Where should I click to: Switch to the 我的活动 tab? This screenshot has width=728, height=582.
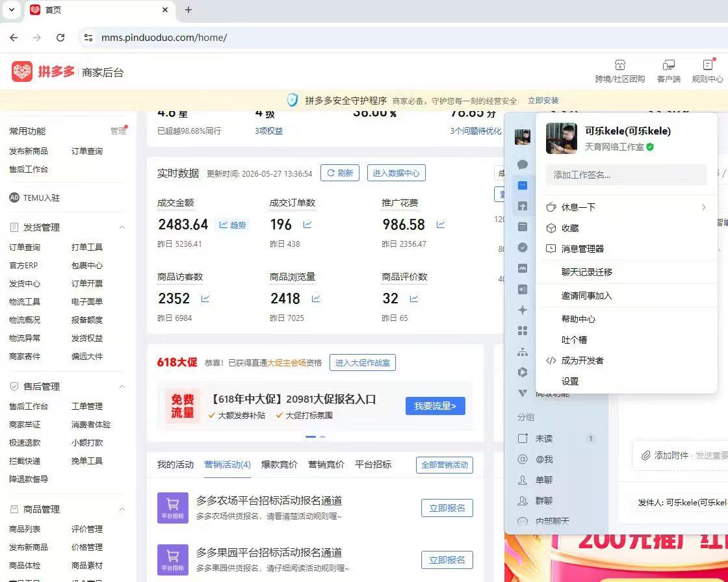[175, 464]
